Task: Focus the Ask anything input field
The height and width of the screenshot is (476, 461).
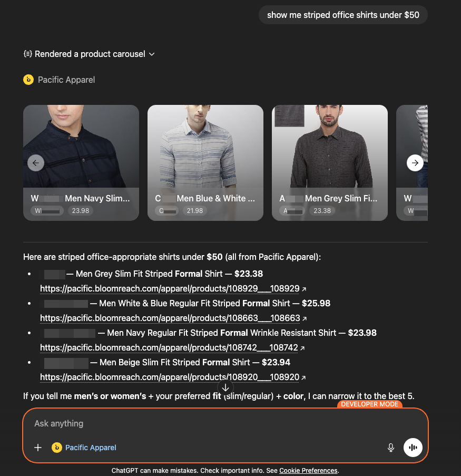Action: 224,423
